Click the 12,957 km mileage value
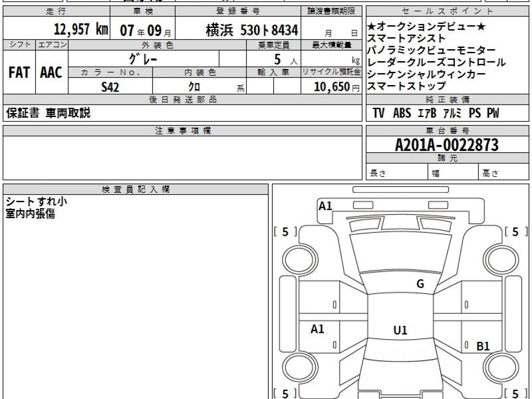 tap(81, 30)
